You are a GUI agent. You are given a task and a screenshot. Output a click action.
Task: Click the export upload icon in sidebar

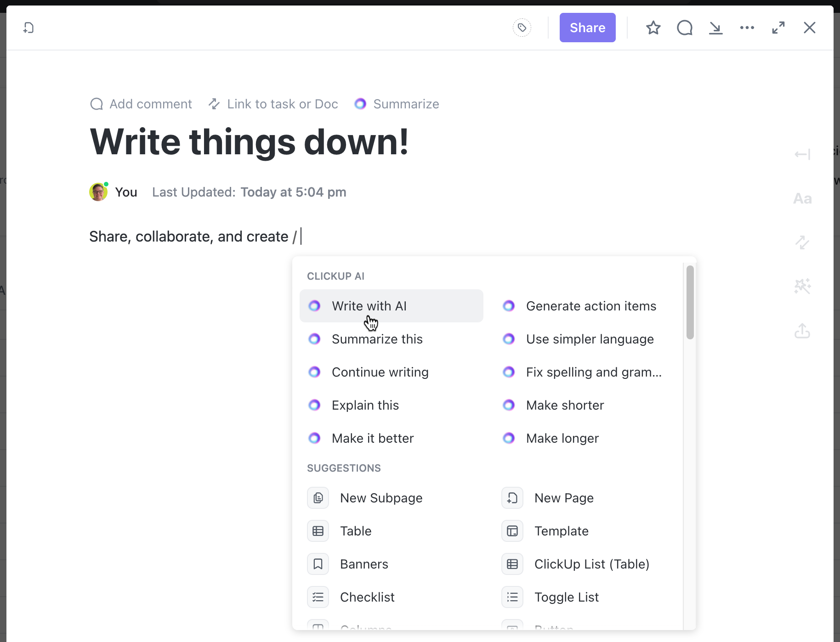click(x=802, y=331)
